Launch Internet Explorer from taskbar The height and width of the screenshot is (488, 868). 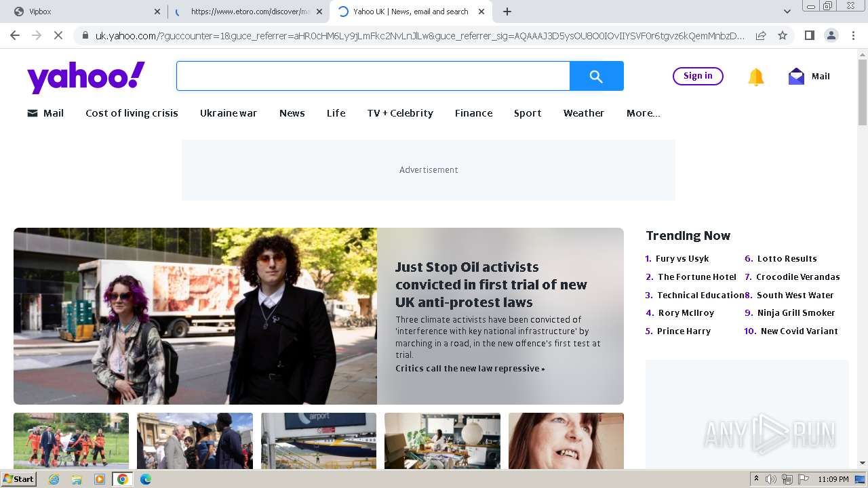(54, 479)
